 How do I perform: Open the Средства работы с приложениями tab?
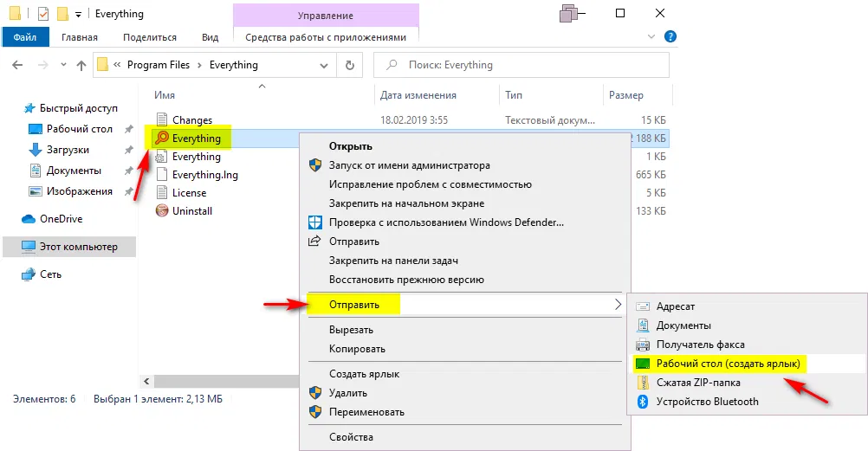(x=326, y=37)
